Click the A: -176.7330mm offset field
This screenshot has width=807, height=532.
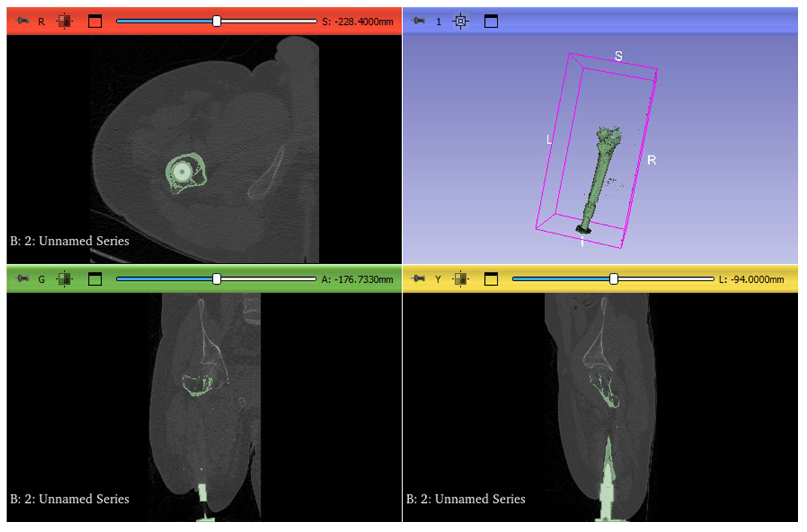357,280
